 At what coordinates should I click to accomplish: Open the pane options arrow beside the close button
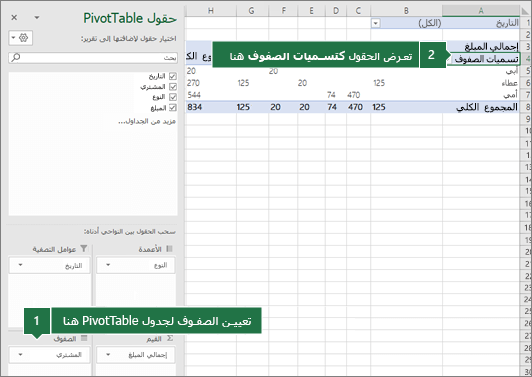pyautogui.click(x=37, y=18)
